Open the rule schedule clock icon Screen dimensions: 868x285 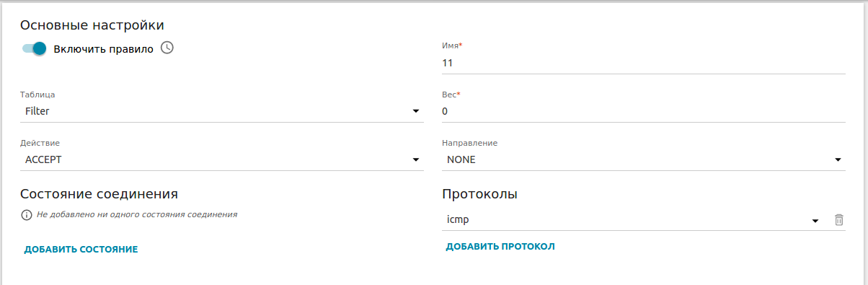pyautogui.click(x=167, y=48)
